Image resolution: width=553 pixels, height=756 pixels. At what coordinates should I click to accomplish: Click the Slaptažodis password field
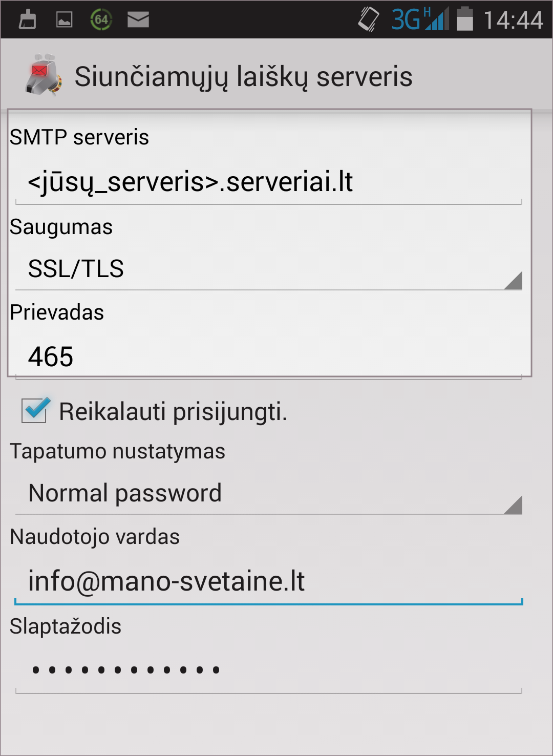coord(269,670)
